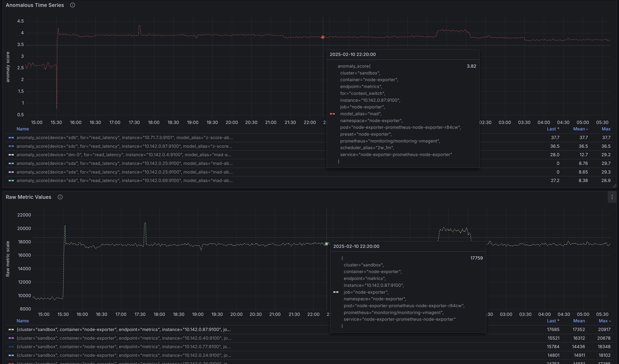Click info icon beside Raw Metric Values
The width and height of the screenshot is (619, 364).
60,197
